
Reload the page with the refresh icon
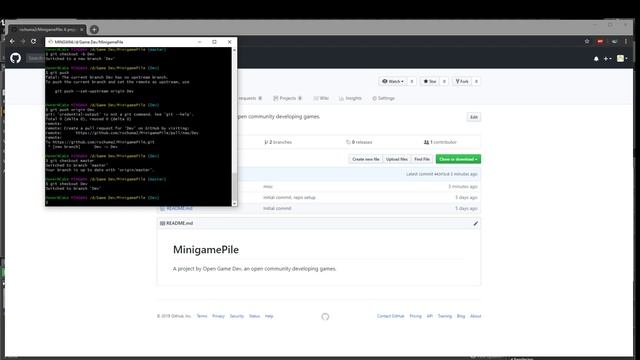(34, 41)
